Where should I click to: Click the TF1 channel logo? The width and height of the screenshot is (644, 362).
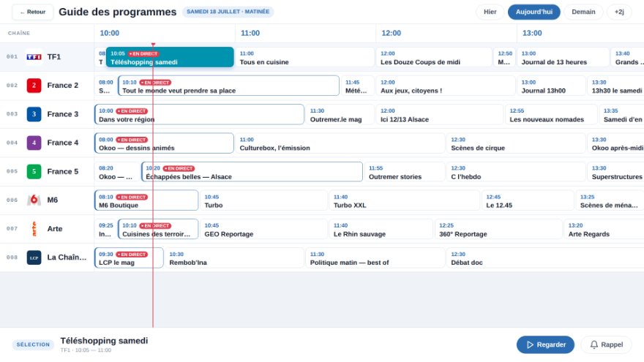click(34, 57)
